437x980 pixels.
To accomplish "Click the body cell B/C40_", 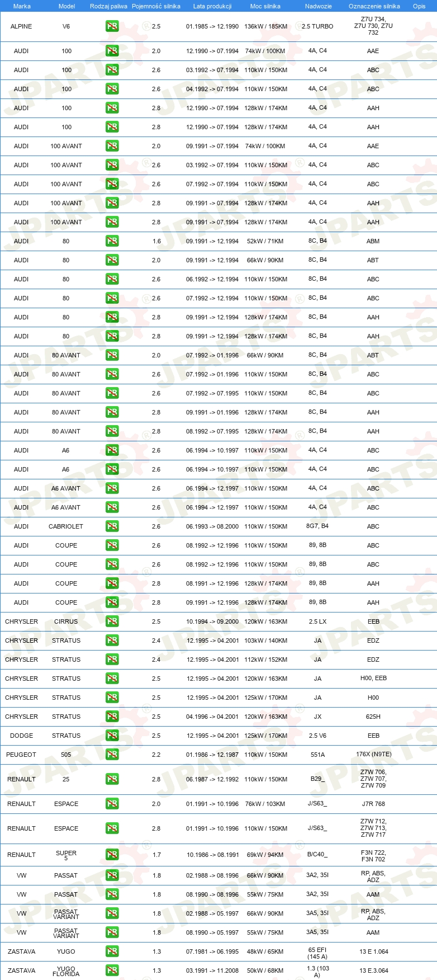I will (317, 855).
